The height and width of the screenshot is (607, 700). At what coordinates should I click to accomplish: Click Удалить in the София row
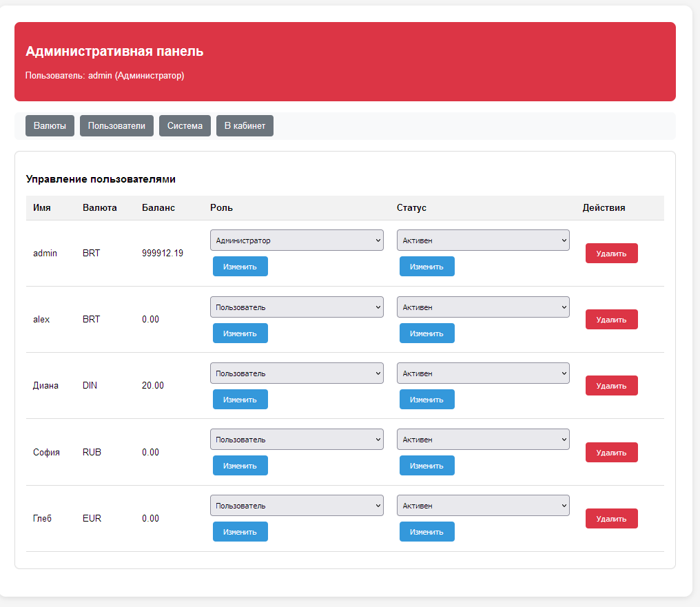pos(611,453)
